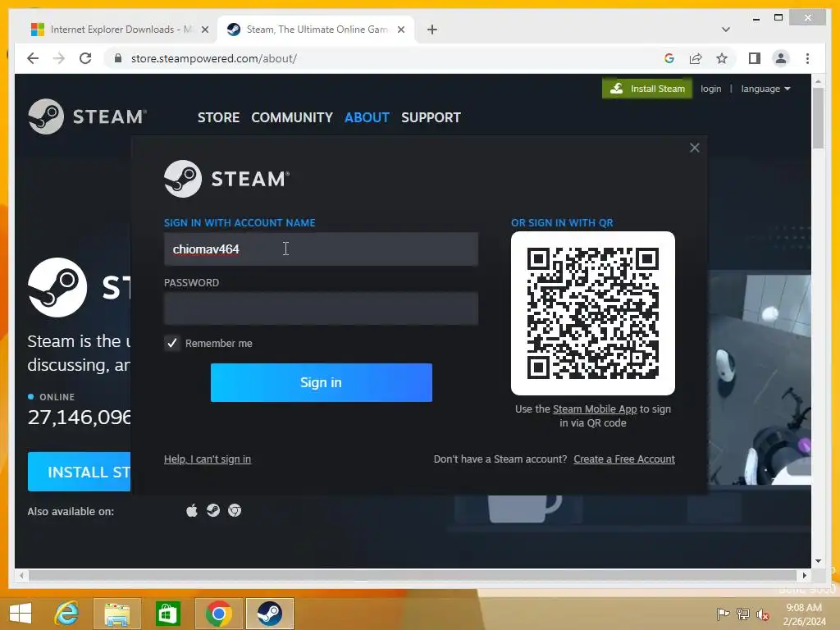The height and width of the screenshot is (630, 840).
Task: Click the vertical scrollbar thumb
Action: 818,118
